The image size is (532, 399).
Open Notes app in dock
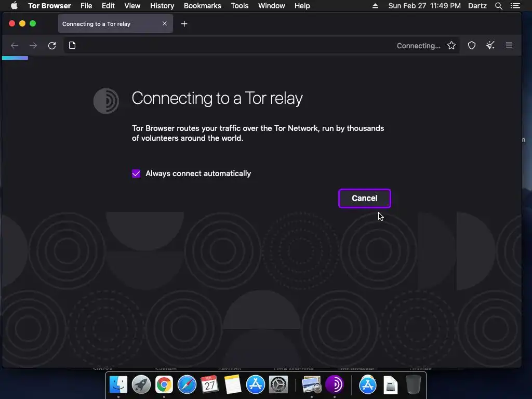(232, 385)
